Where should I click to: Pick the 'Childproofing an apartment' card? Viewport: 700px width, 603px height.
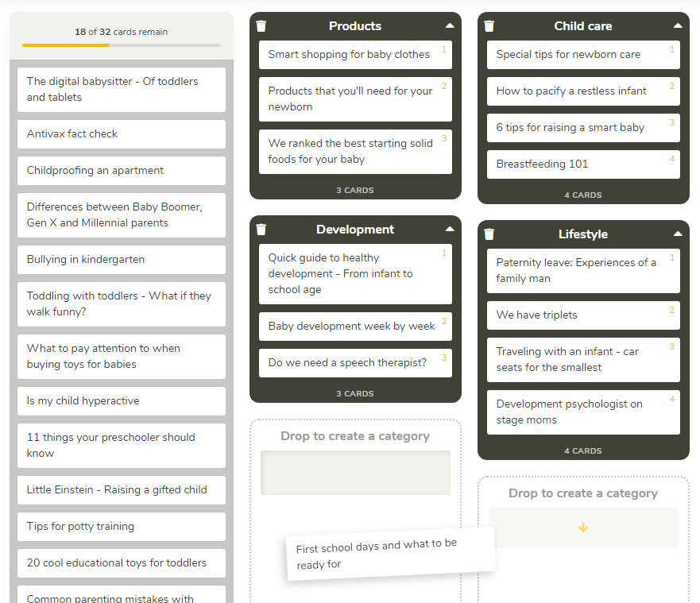pyautogui.click(x=122, y=171)
